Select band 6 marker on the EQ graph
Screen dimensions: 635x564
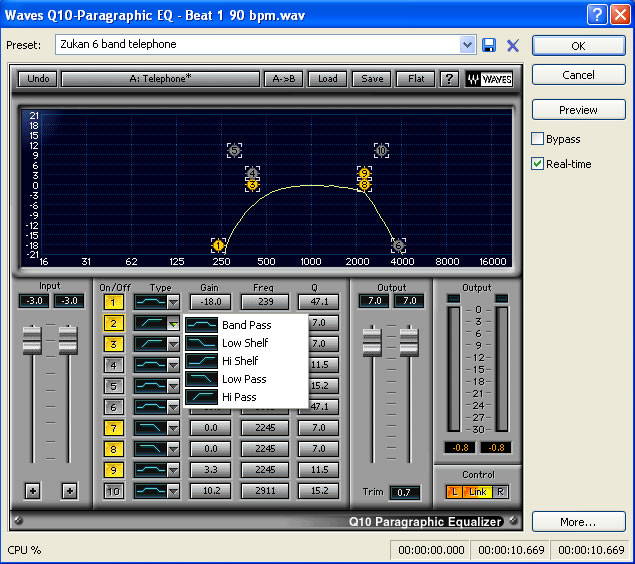pyautogui.click(x=398, y=245)
